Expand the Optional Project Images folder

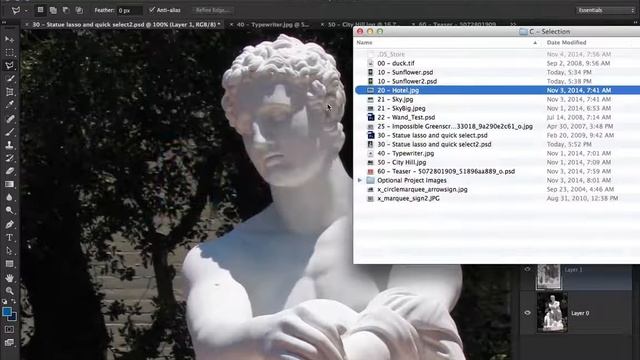point(360,180)
